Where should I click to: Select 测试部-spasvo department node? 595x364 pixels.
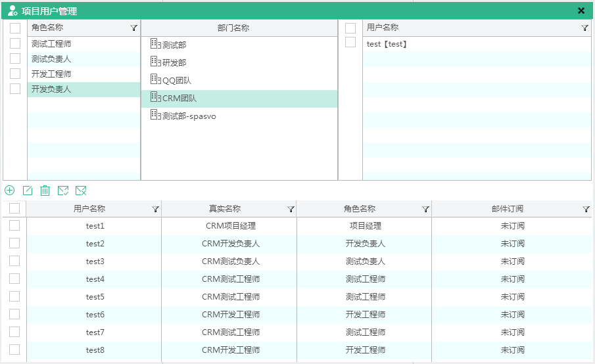coord(189,116)
